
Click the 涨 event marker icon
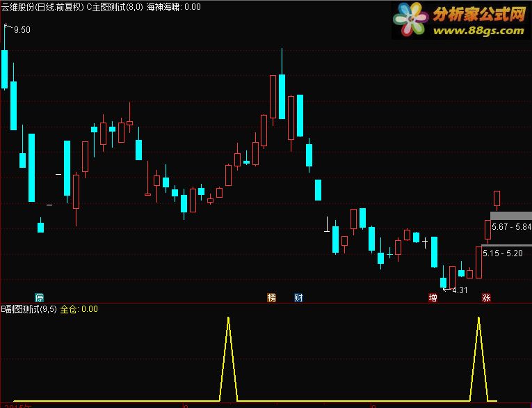(486, 298)
